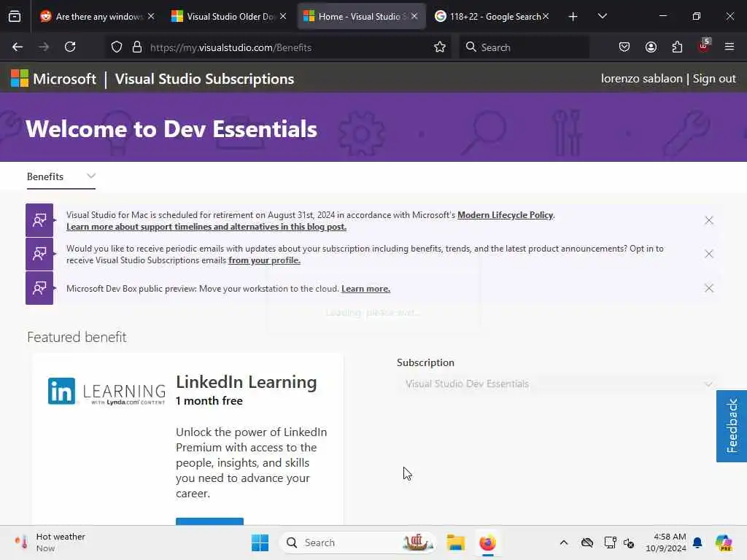Click the announcement icon beside Dev Box notice

coord(39,288)
